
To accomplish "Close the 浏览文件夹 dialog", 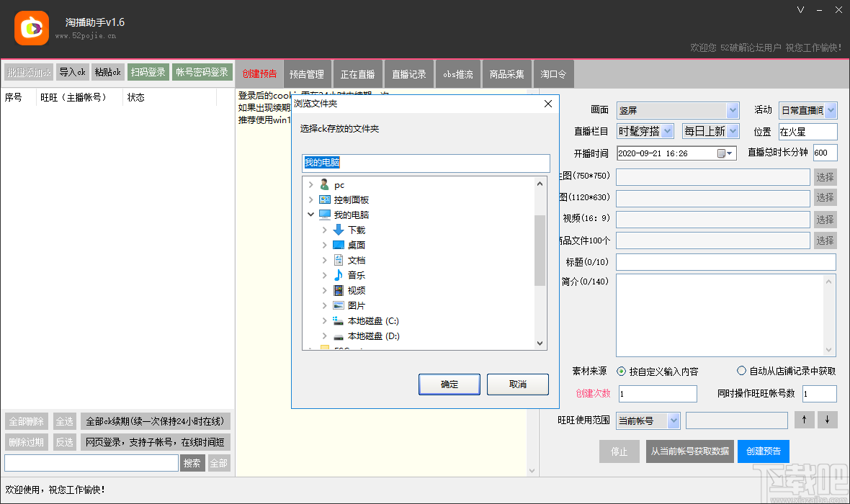I will click(x=548, y=104).
